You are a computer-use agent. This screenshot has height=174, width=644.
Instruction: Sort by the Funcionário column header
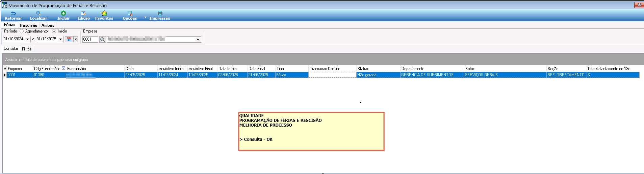tap(95, 69)
